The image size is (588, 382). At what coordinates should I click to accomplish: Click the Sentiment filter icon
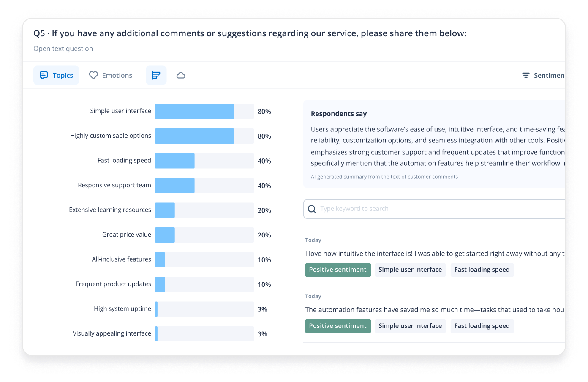tap(526, 75)
